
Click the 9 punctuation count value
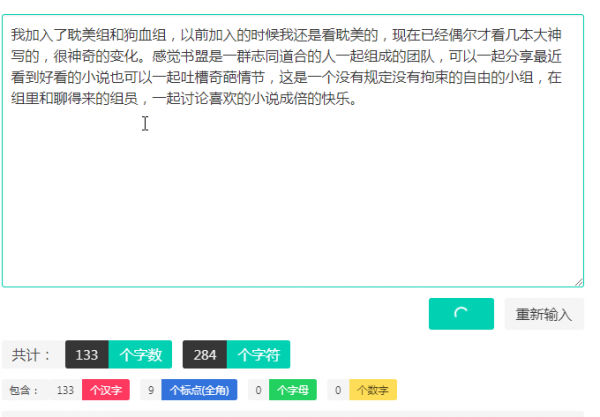(x=151, y=390)
